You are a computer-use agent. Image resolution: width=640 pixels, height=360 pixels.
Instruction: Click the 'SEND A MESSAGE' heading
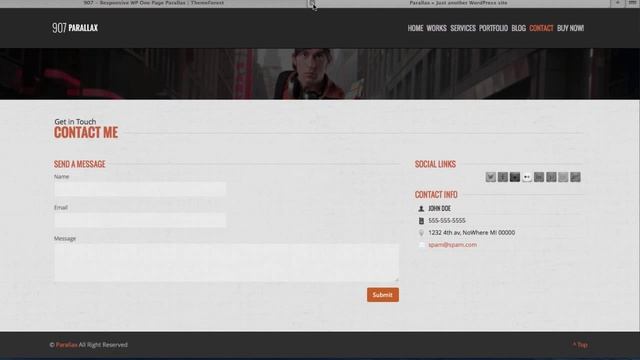point(80,164)
